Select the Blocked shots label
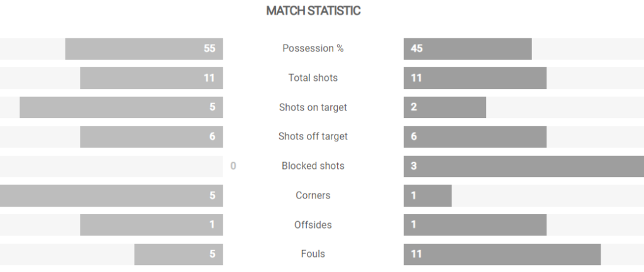 pos(313,166)
